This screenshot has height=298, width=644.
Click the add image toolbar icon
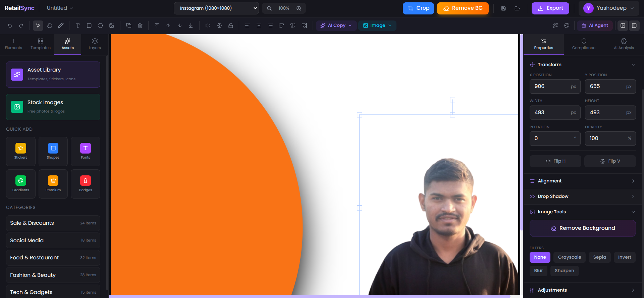[x=112, y=26]
